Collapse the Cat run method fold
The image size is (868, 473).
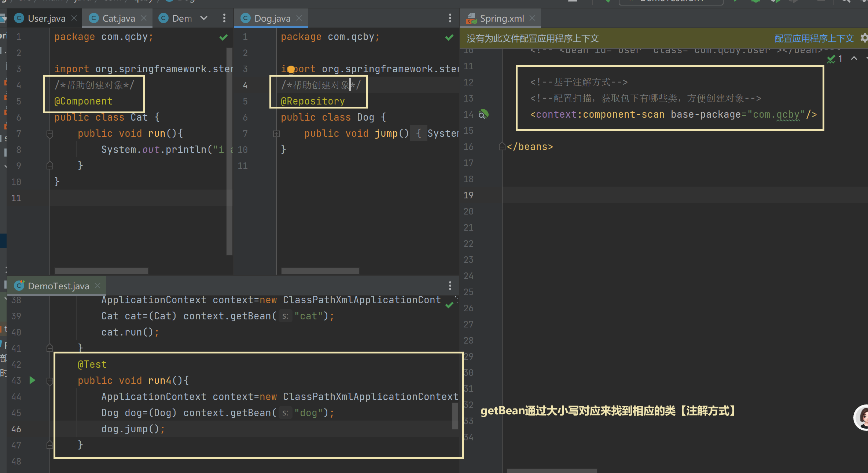coord(50,134)
